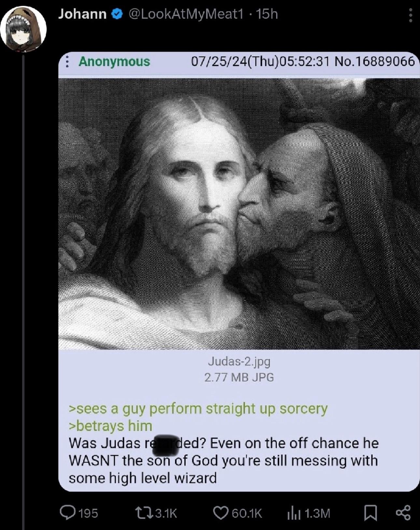Open the @LookAtMyMeat1 handle link

pos(186,14)
